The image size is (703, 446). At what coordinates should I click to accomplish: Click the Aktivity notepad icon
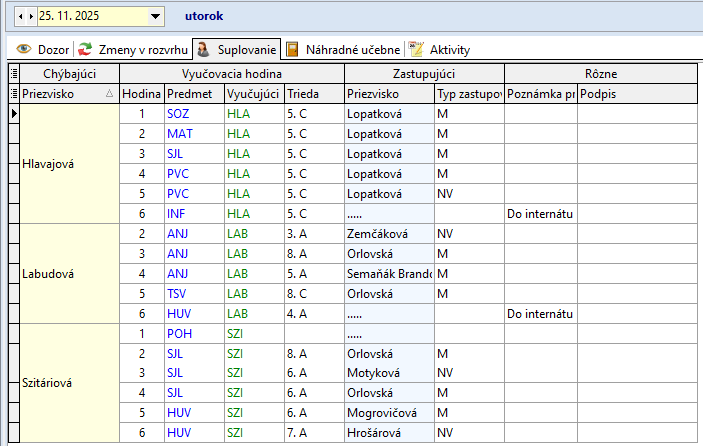point(416,49)
